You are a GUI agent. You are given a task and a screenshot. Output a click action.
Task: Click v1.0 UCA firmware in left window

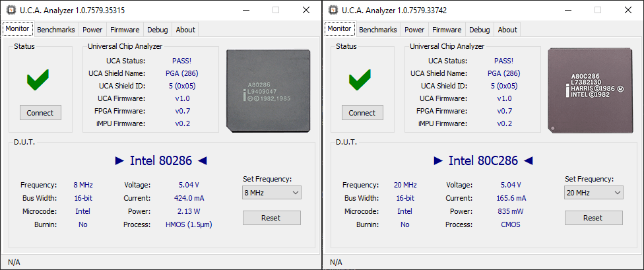point(183,98)
